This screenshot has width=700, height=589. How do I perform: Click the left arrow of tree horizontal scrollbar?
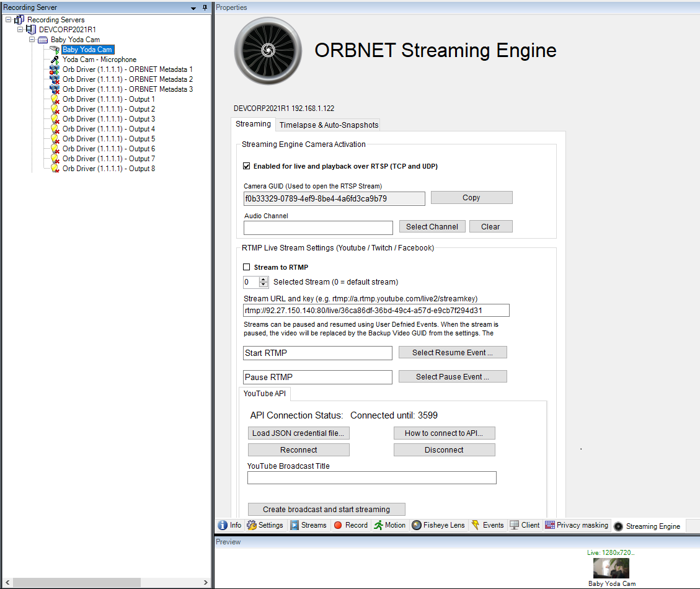click(7, 582)
